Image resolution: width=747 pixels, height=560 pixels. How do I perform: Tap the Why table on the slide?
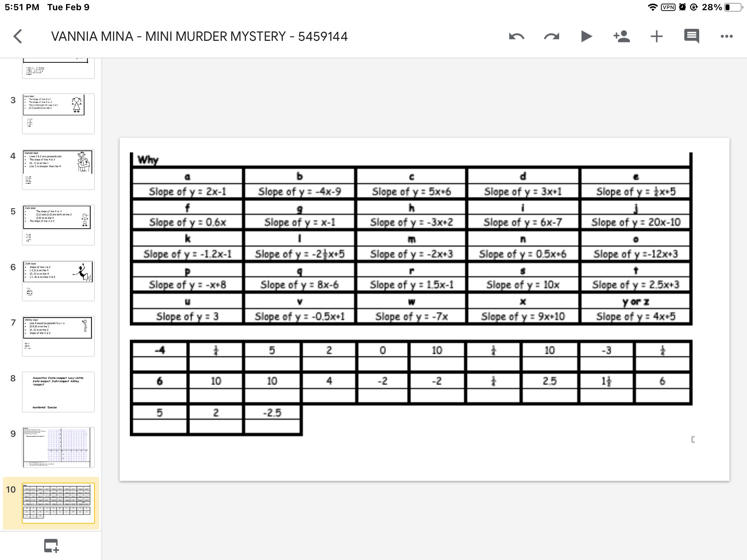coord(411,239)
